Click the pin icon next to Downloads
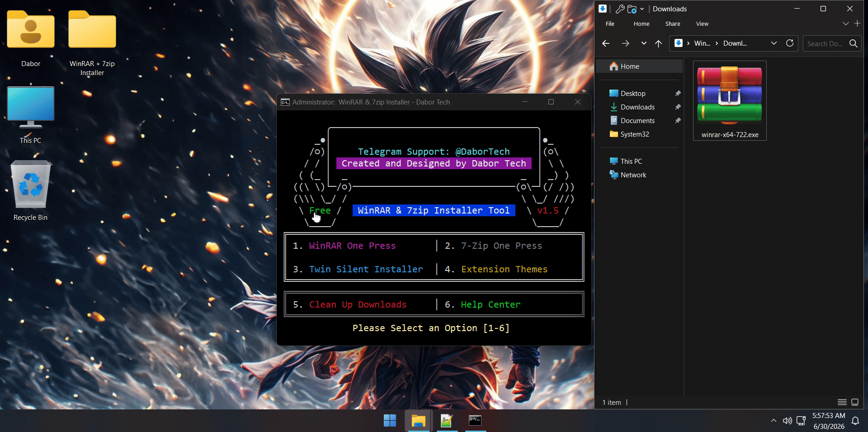This screenshot has height=432, width=868. click(678, 107)
